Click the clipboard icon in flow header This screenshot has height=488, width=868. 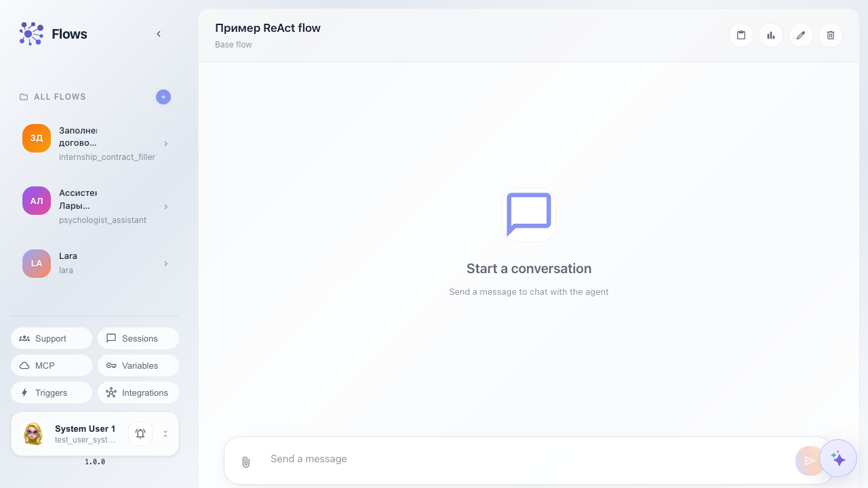point(741,35)
